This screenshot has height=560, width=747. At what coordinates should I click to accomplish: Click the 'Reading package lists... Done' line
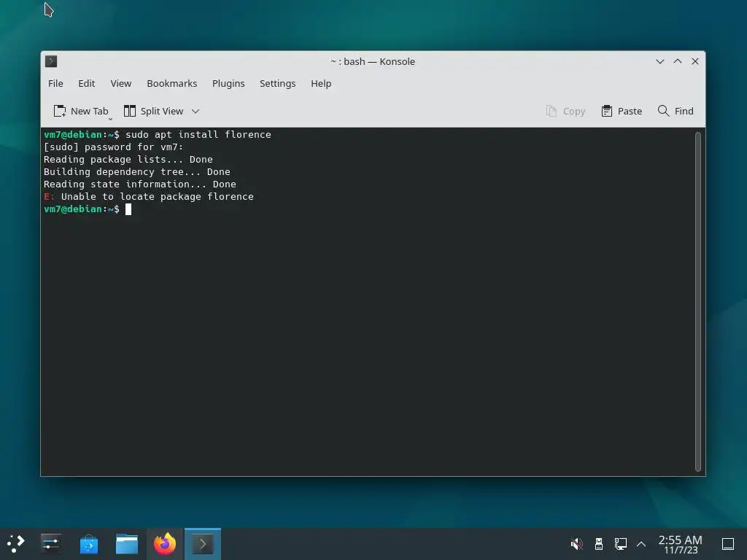[128, 160]
